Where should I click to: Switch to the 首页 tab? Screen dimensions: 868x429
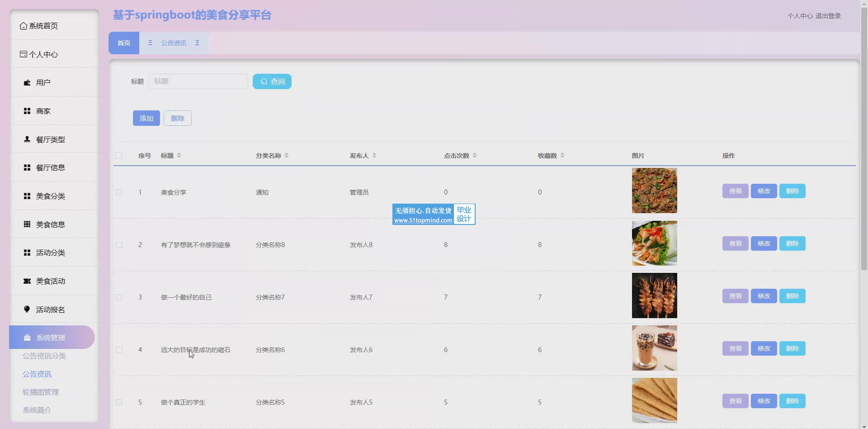coord(124,43)
